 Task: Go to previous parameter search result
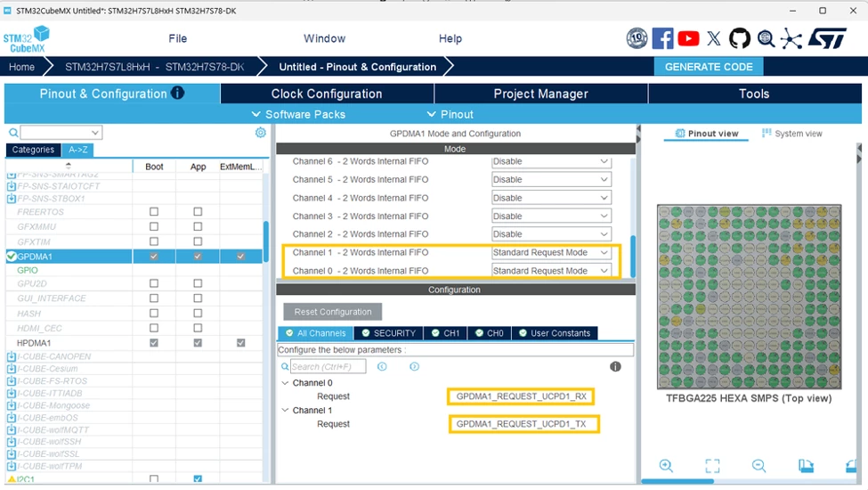(382, 366)
